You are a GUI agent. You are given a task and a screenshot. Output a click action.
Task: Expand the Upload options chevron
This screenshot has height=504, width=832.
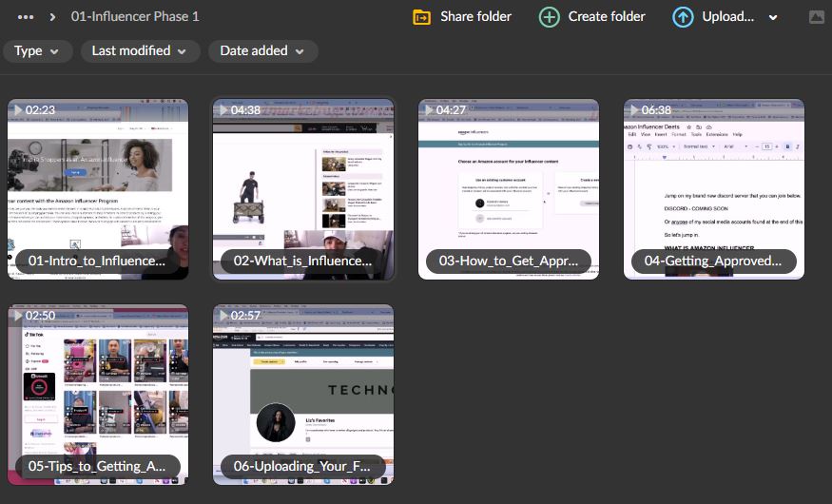(x=773, y=17)
